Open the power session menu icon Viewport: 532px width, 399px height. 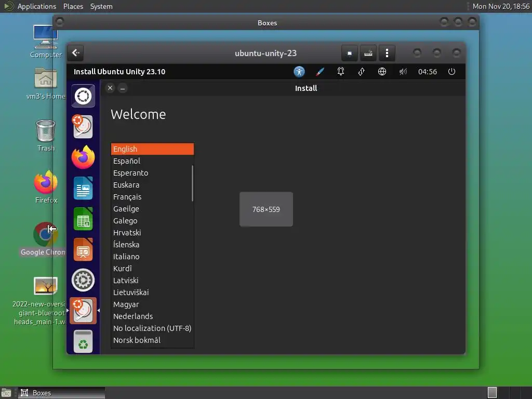[x=451, y=72]
